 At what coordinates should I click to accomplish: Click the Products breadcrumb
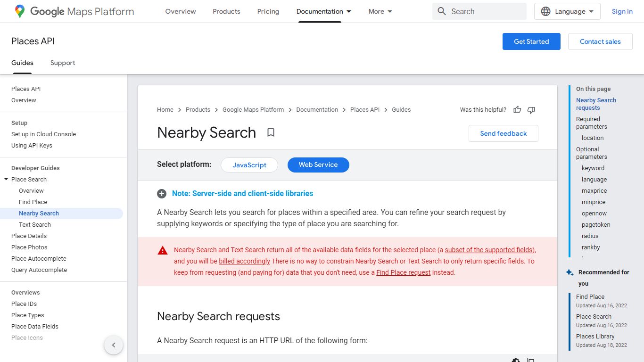tap(198, 110)
